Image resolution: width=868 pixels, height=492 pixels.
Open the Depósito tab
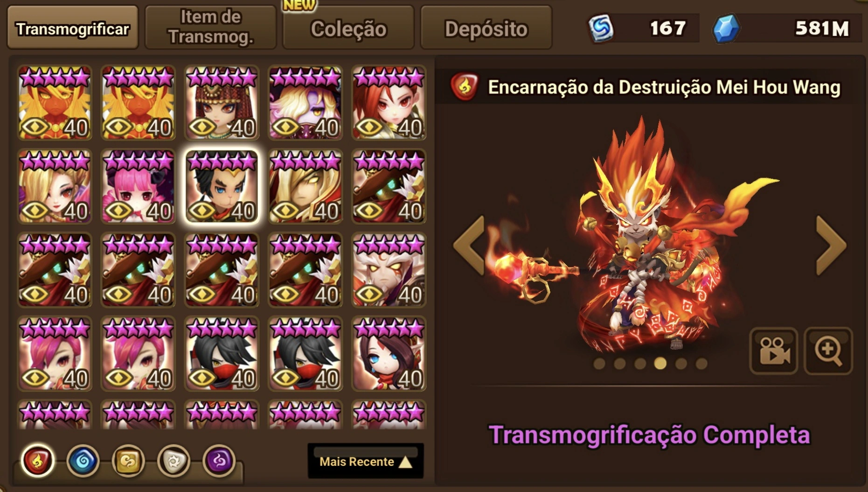[486, 28]
